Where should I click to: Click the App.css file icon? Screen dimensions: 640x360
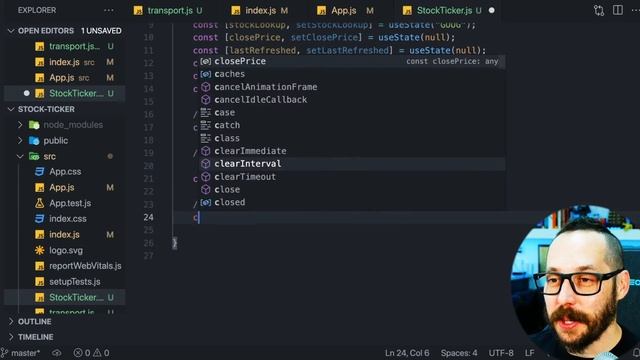pyautogui.click(x=40, y=172)
